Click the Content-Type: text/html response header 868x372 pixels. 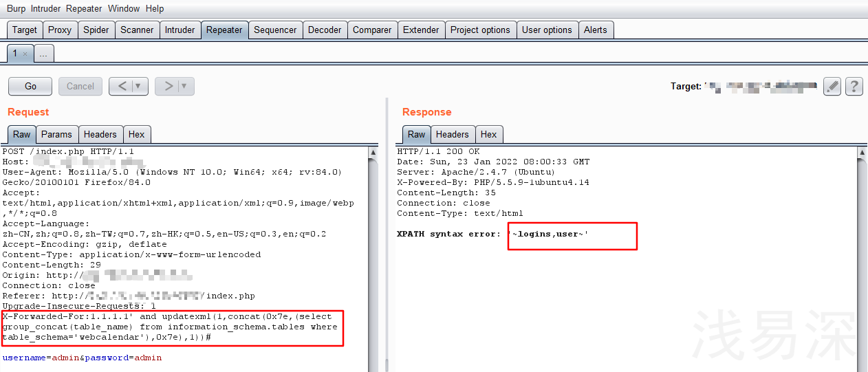click(x=460, y=213)
